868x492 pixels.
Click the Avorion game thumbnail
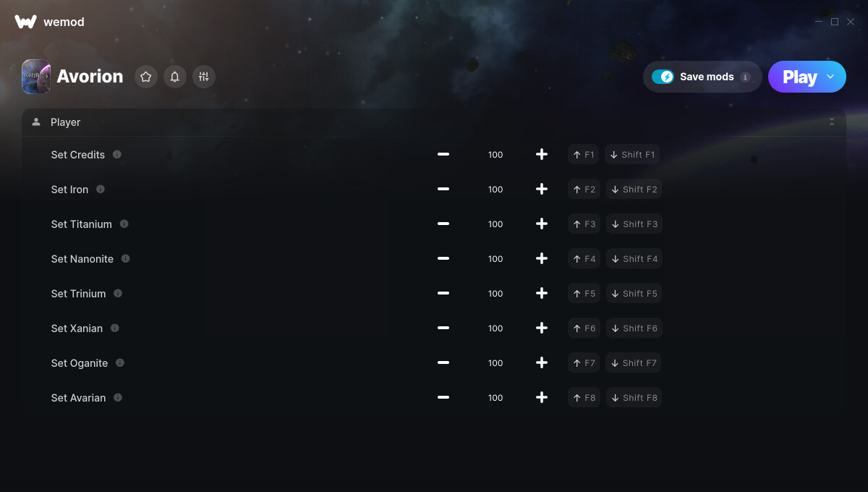click(36, 77)
